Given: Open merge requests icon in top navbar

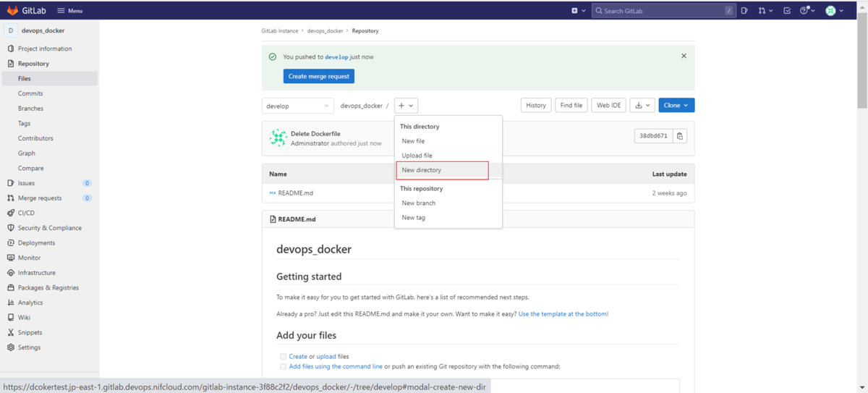Looking at the screenshot, I should [765, 11].
